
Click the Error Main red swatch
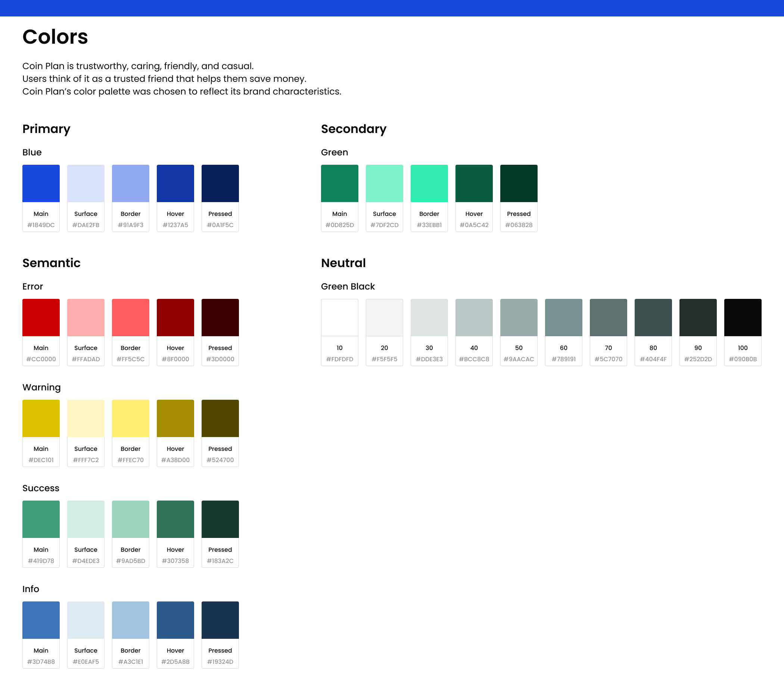41,318
